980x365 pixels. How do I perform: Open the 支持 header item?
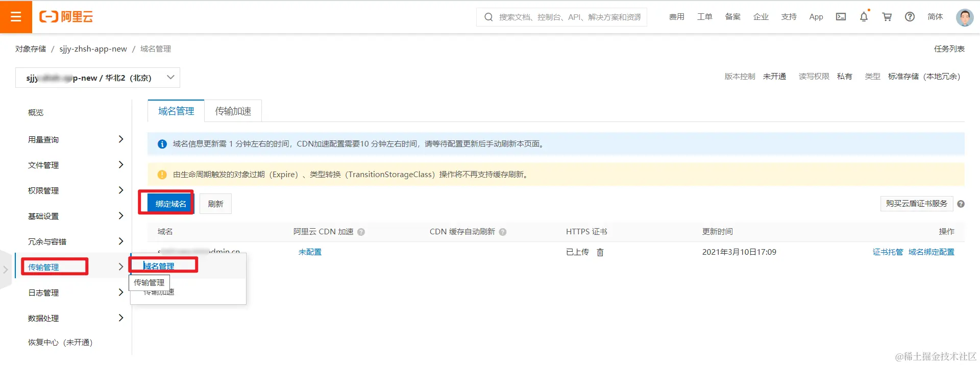(789, 17)
